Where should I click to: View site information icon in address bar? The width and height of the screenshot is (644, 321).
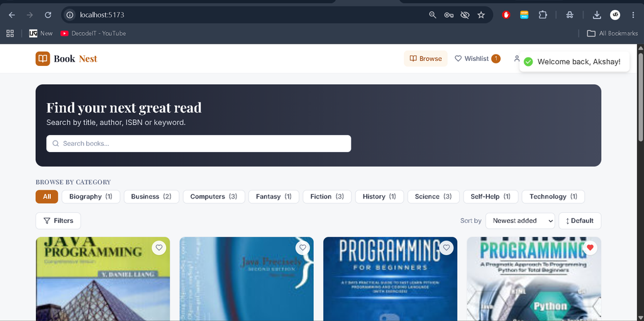coord(70,15)
